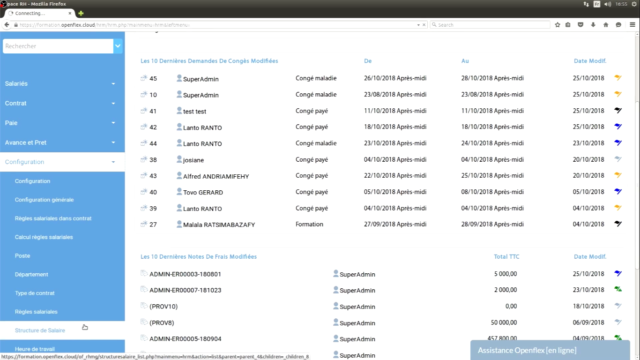Open Structure de Salaire submenu item
Viewport: 640px width, 360px height.
40,330
